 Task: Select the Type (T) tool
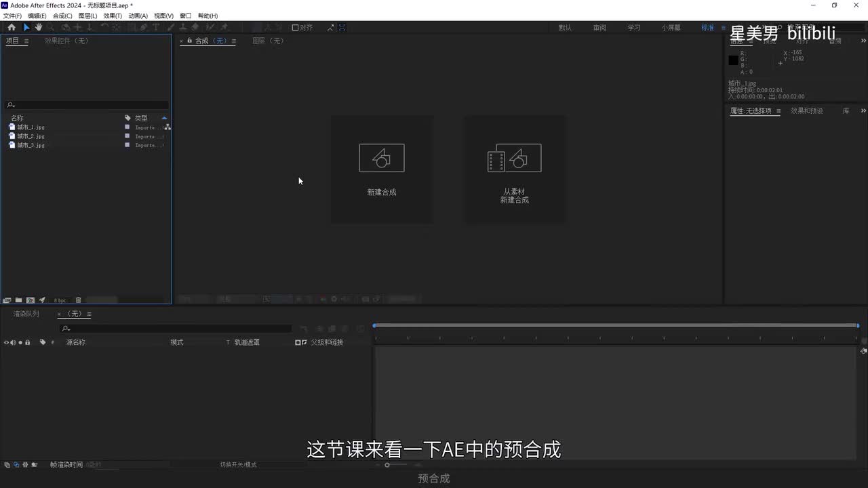pos(155,27)
